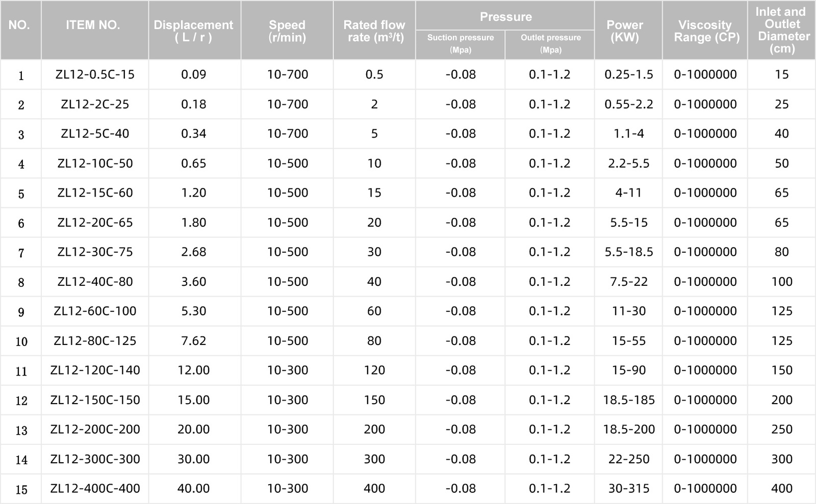The height and width of the screenshot is (504, 816).
Task: Select the Suction pressure (Mpa) subheader
Action: (461, 45)
